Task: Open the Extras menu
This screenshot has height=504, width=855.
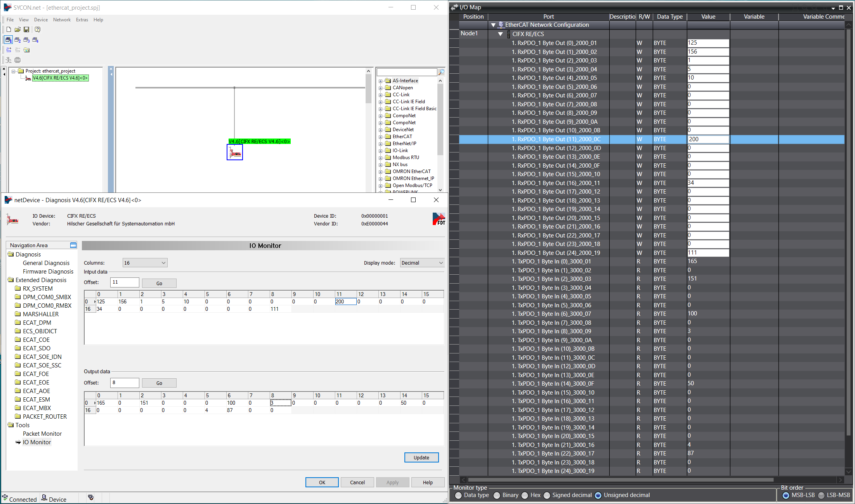Action: pyautogui.click(x=82, y=20)
